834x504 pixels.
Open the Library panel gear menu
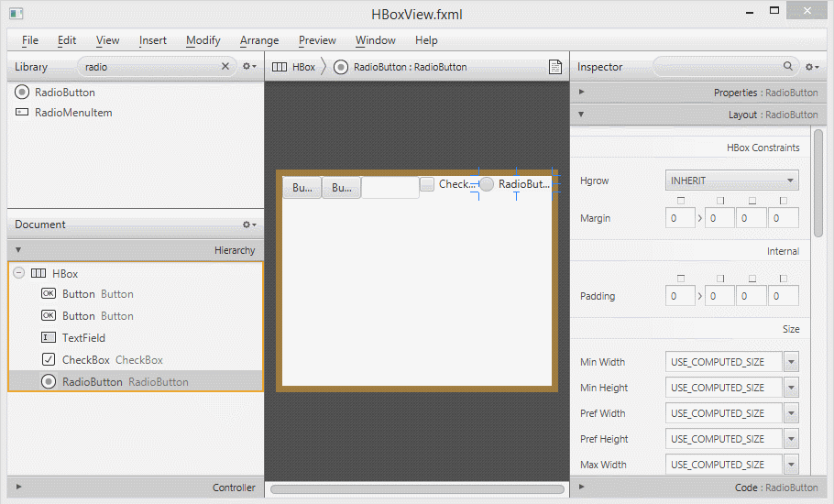249,67
